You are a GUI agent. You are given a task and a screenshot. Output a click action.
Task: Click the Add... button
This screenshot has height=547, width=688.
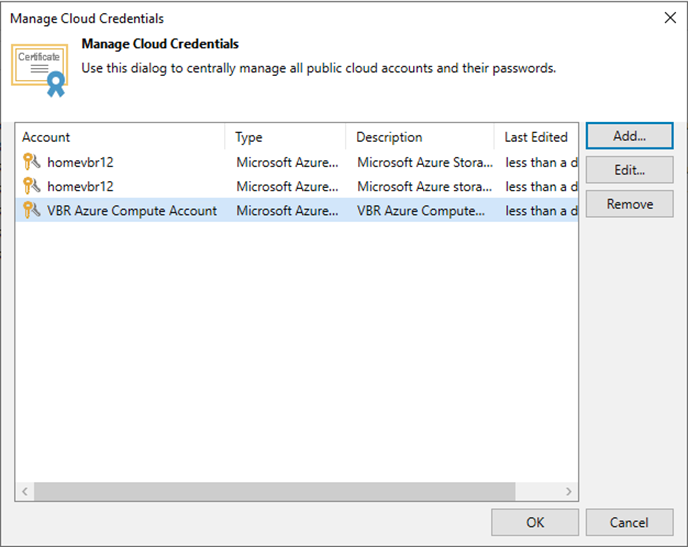(x=629, y=136)
